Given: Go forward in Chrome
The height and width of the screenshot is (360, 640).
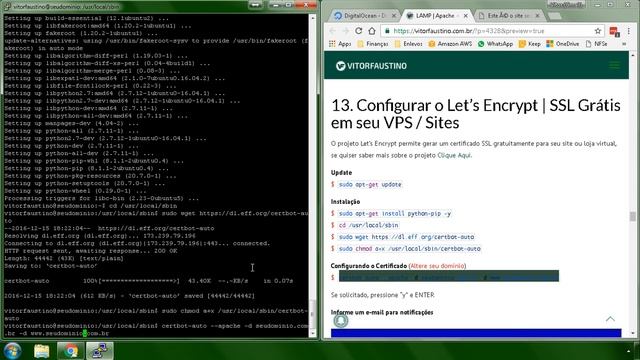Looking at the screenshot, I should 345,31.
